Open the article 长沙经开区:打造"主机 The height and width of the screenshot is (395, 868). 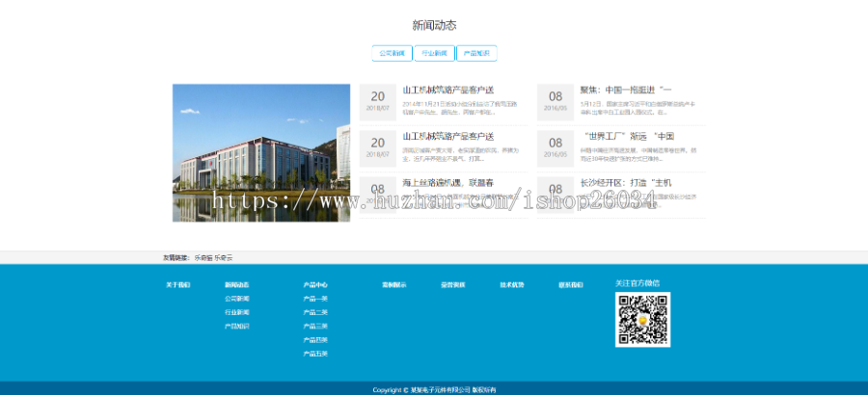pyautogui.click(x=626, y=182)
